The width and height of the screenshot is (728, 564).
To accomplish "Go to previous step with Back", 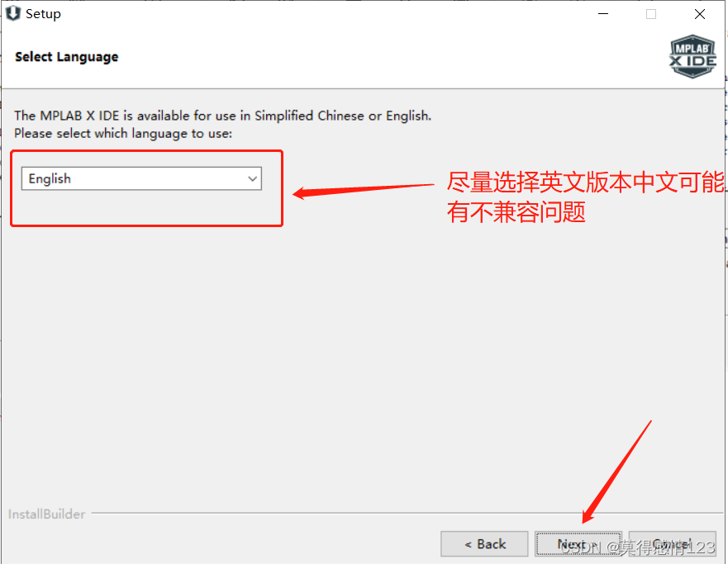I will click(x=484, y=543).
